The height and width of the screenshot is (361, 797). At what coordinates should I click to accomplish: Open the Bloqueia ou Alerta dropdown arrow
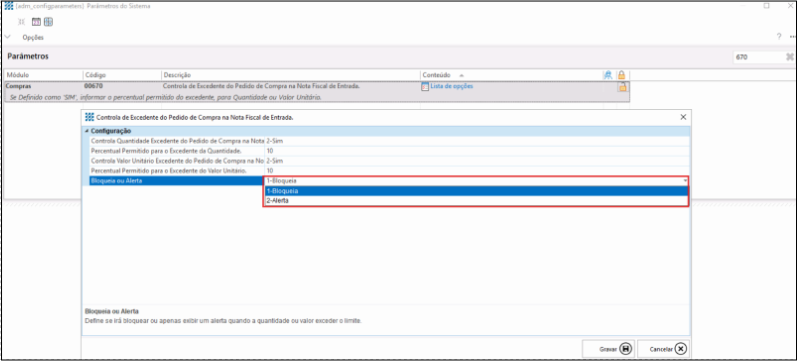coord(685,180)
